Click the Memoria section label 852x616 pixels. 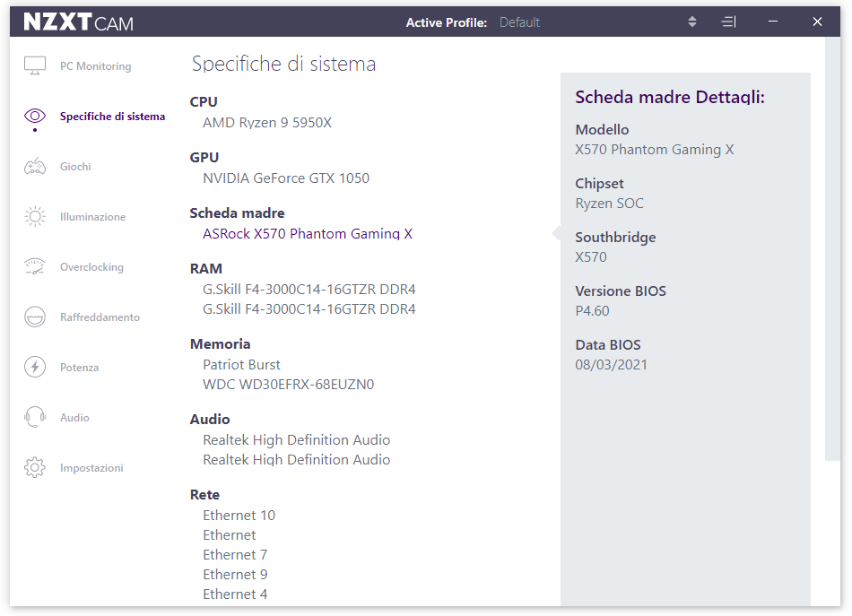(x=220, y=343)
